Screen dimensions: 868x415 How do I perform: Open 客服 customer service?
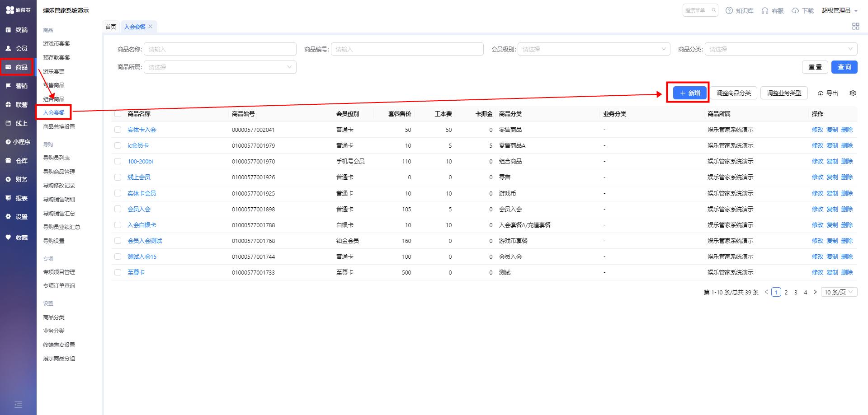pyautogui.click(x=773, y=11)
